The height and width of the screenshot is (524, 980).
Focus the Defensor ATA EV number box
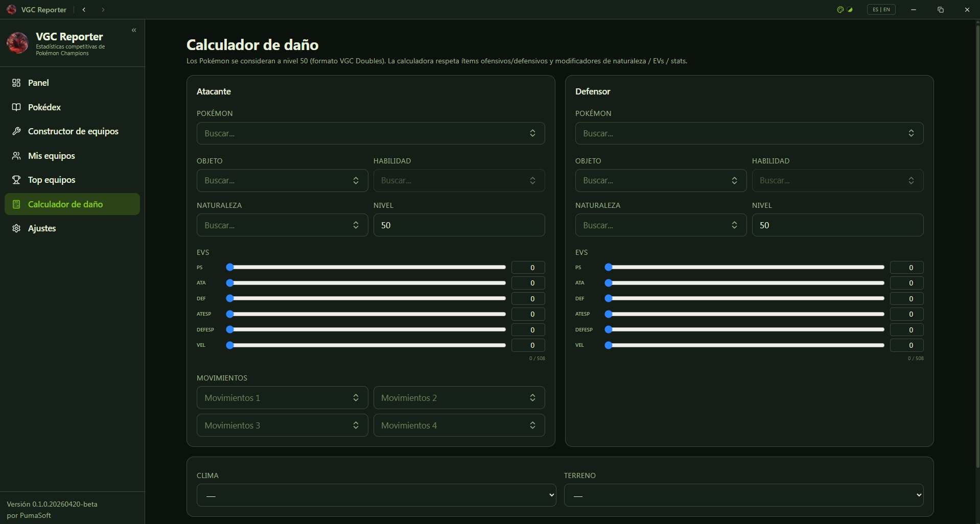[x=906, y=283]
